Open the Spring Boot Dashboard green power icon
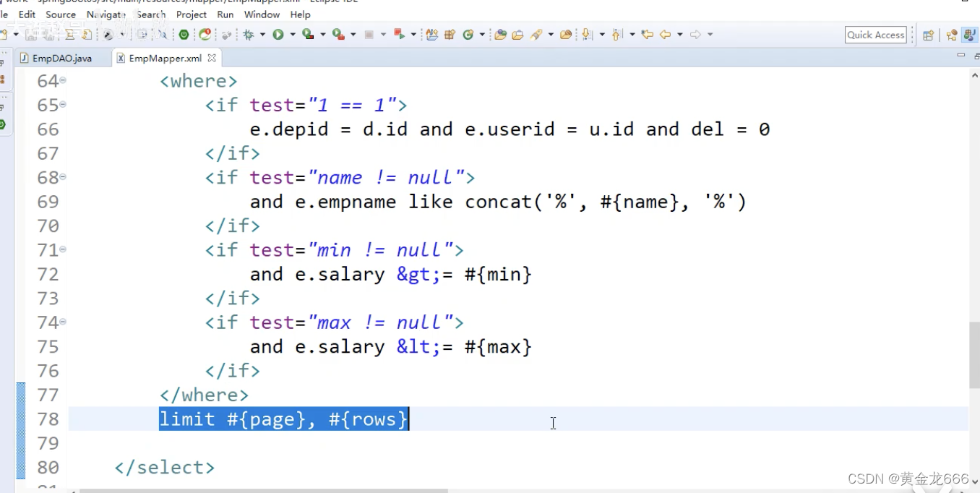The height and width of the screenshot is (493, 980). (x=184, y=35)
